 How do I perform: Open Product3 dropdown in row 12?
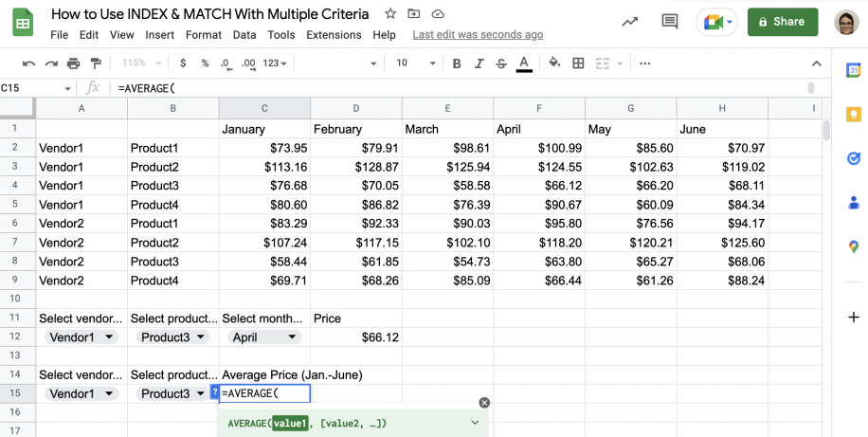(172, 337)
